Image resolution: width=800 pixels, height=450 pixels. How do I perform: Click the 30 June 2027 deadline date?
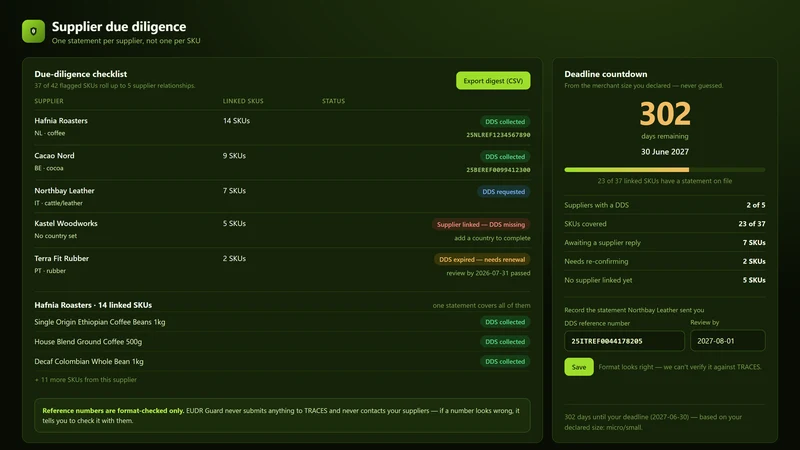point(665,152)
